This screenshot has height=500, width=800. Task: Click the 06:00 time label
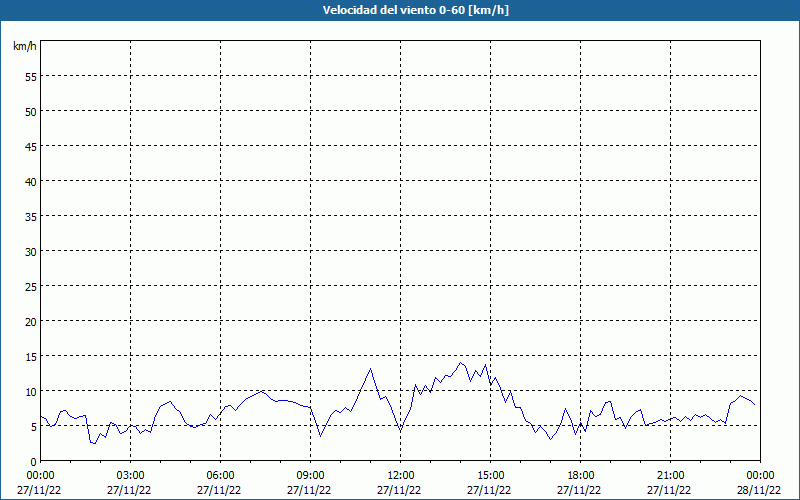point(220,476)
